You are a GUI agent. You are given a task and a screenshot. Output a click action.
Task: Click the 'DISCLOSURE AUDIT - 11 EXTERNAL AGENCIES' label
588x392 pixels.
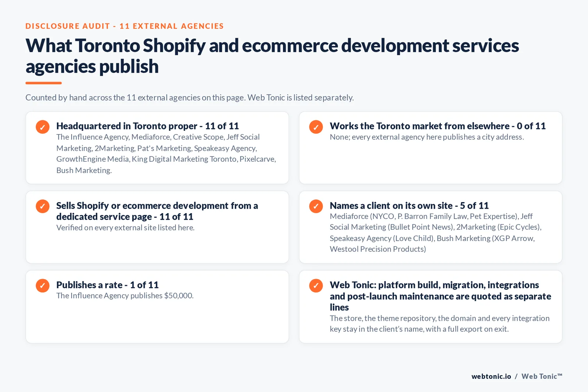coord(125,26)
